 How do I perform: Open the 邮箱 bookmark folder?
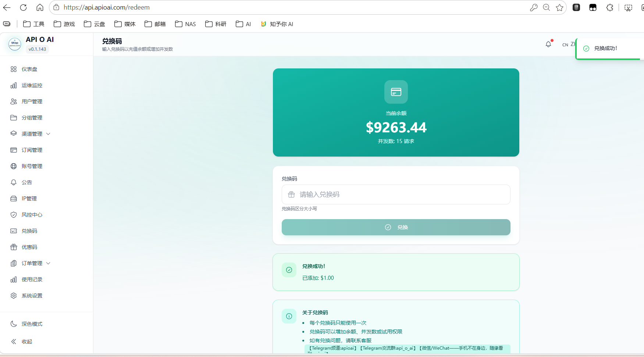[x=155, y=24]
